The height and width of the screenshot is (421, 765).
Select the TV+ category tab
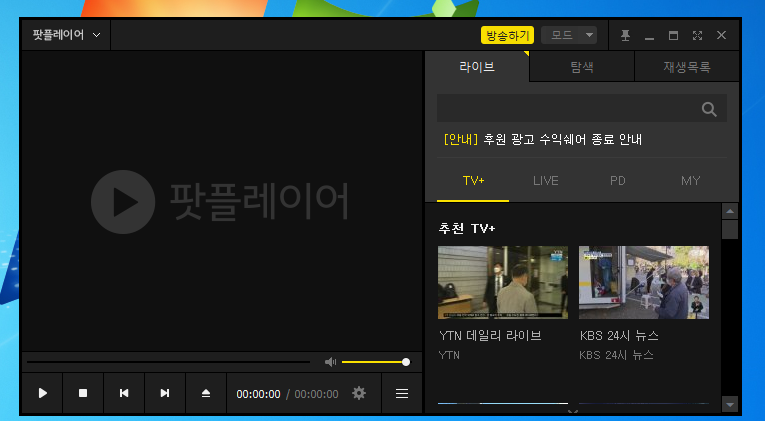pyautogui.click(x=473, y=181)
